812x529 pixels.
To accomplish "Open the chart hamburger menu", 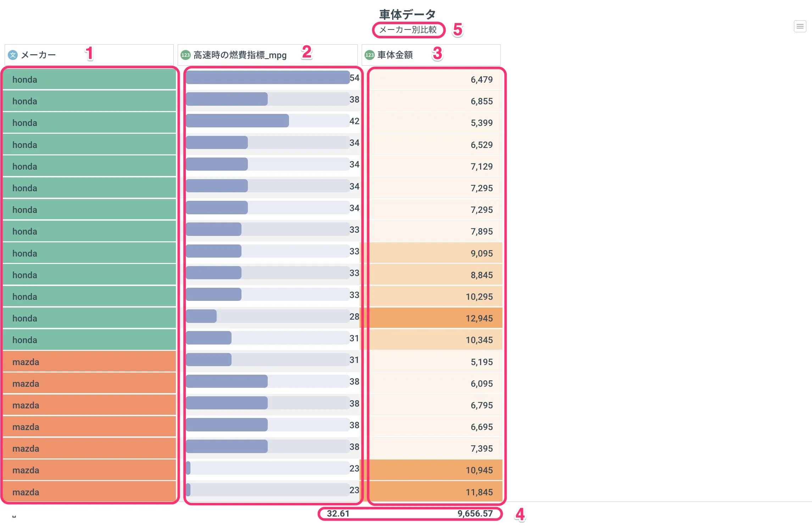I will (800, 26).
